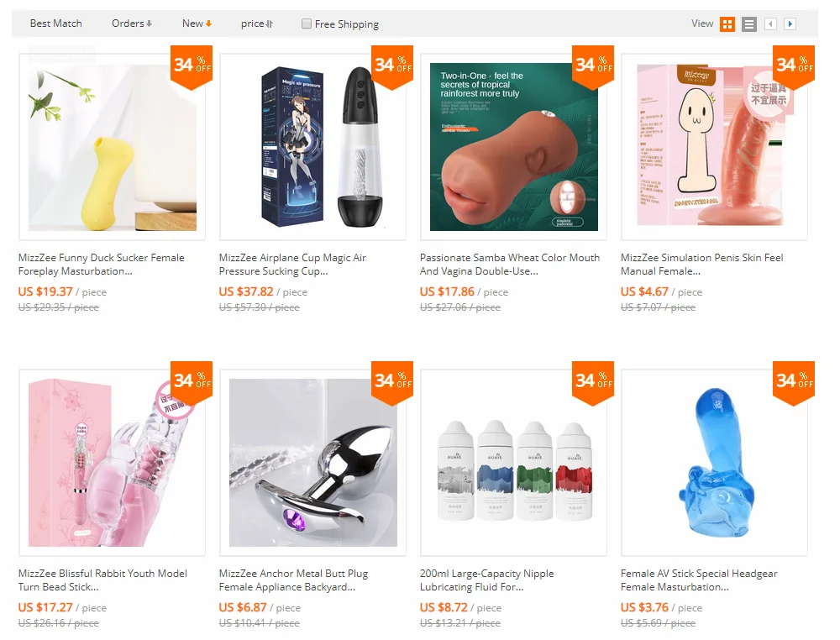The height and width of the screenshot is (640, 840).
Task: Sort results by Orders
Action: (132, 24)
